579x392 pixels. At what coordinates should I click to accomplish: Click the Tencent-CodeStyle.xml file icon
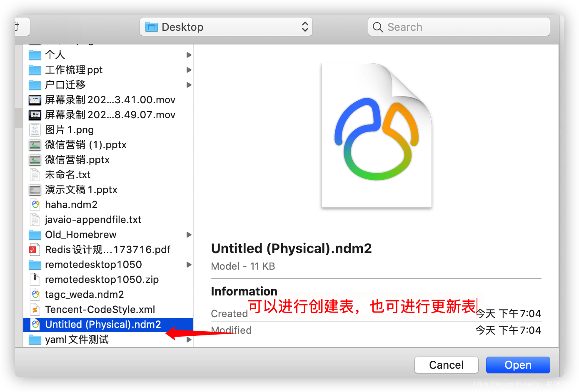coord(35,309)
